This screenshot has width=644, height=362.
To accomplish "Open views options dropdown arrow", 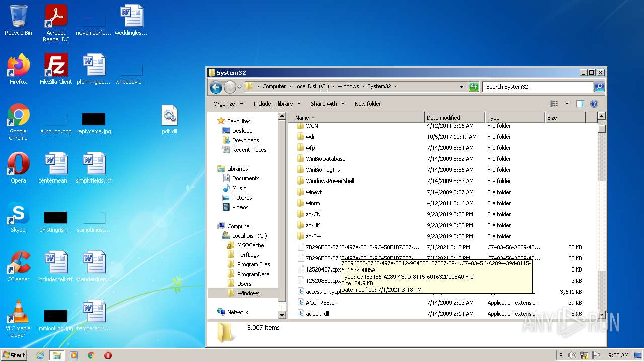I will tap(567, 104).
